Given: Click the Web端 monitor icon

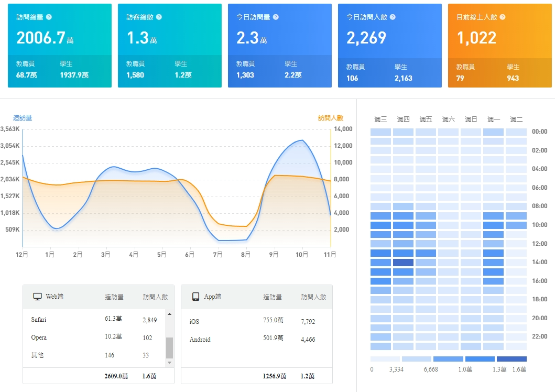Looking at the screenshot, I should coord(37,297).
